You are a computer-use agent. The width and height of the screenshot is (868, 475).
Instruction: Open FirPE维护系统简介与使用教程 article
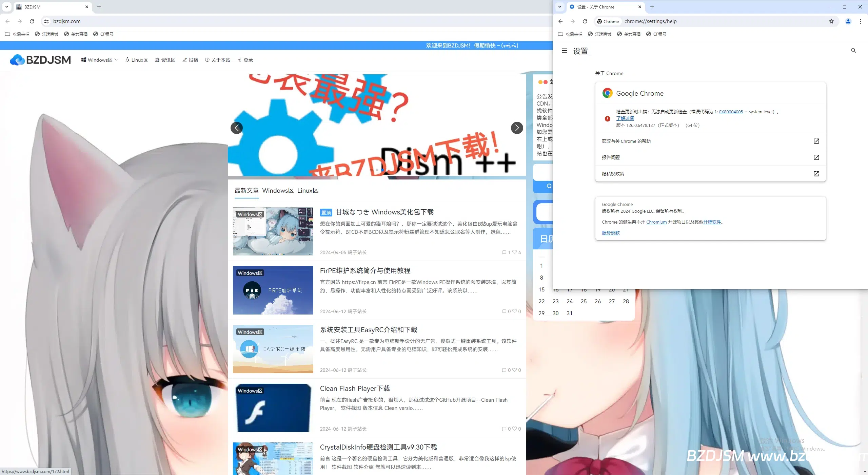(365, 271)
